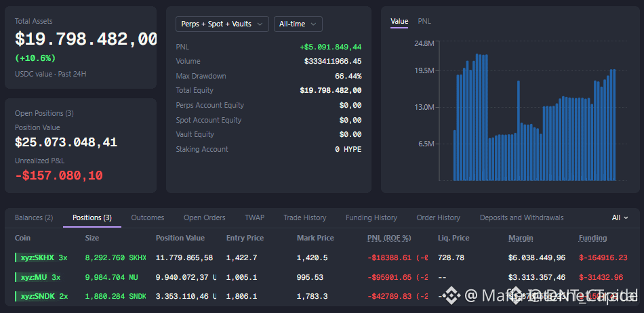Select the Value chart tab
Screen dimensions: 644x313
(x=399, y=21)
